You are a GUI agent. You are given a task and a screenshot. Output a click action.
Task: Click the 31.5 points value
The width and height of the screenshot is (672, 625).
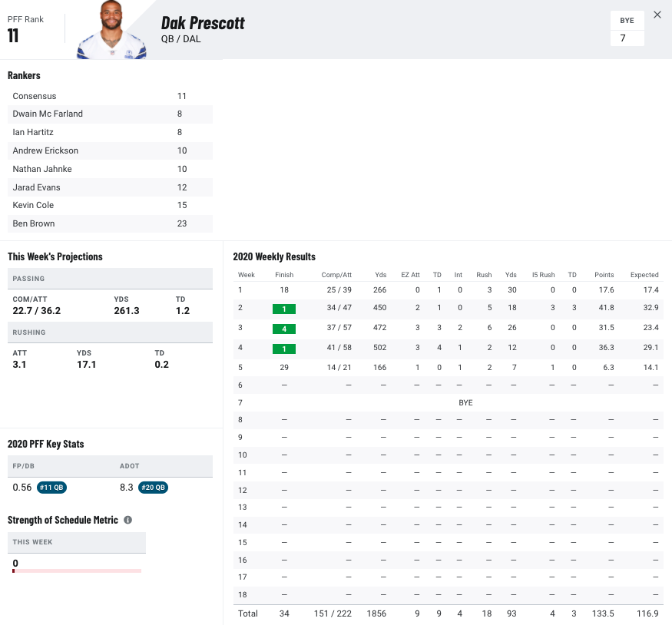[607, 328]
